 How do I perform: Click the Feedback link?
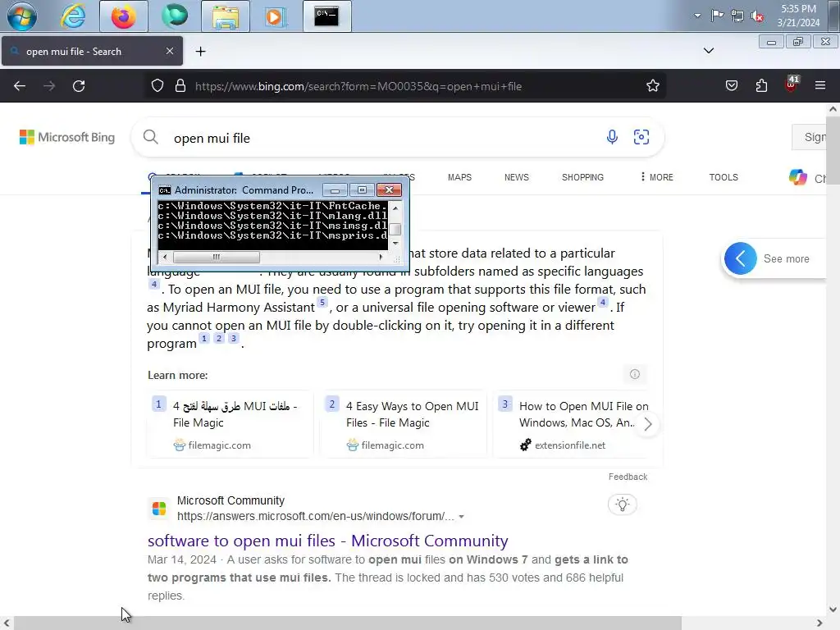pyautogui.click(x=628, y=477)
